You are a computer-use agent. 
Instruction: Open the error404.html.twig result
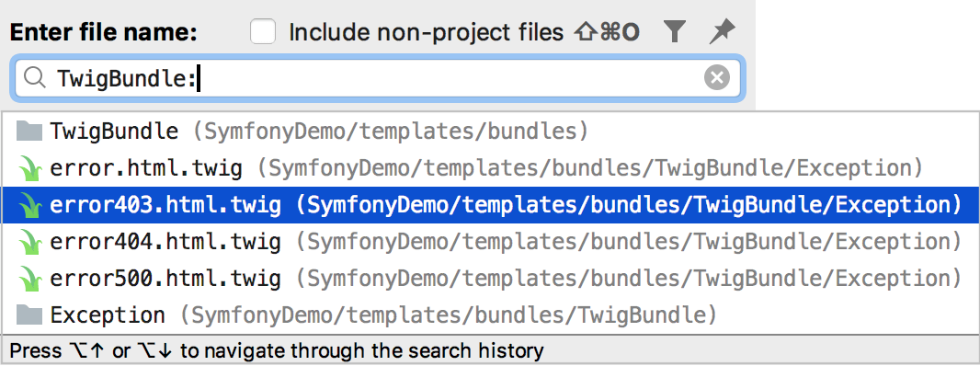(x=490, y=242)
